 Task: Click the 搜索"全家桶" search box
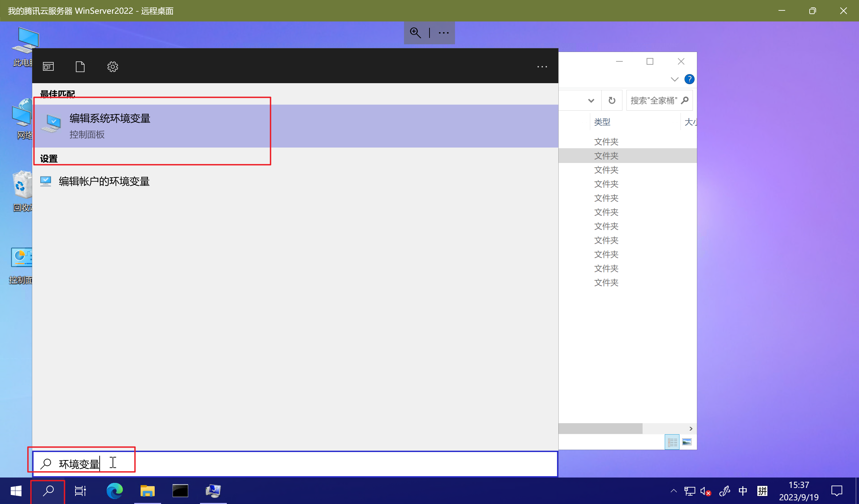point(654,101)
